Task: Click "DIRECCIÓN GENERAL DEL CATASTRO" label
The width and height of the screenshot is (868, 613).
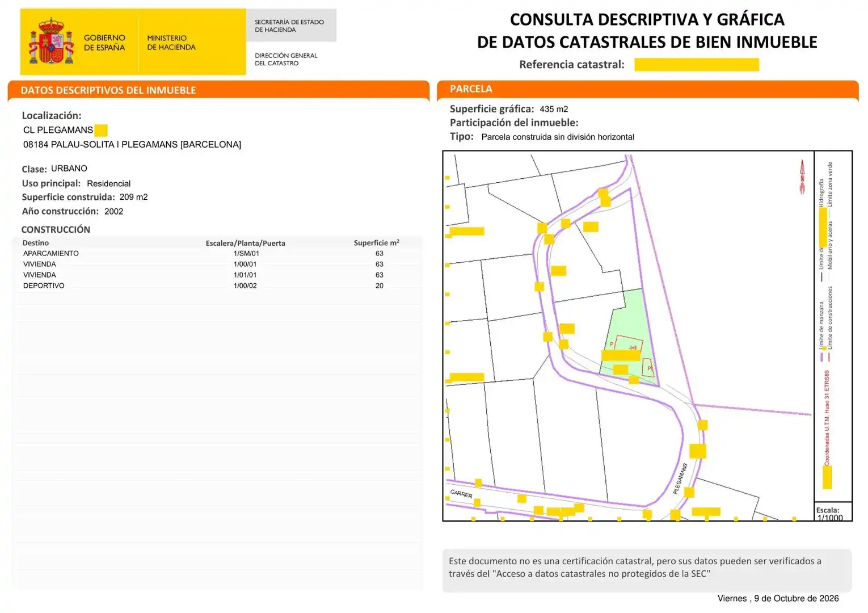Action: [x=286, y=59]
